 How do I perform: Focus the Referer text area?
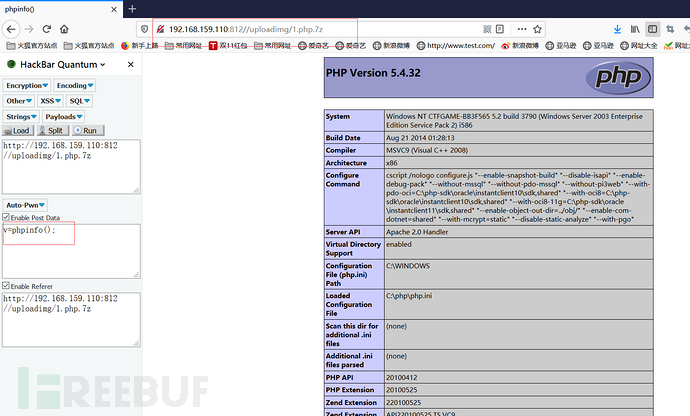pyautogui.click(x=71, y=320)
